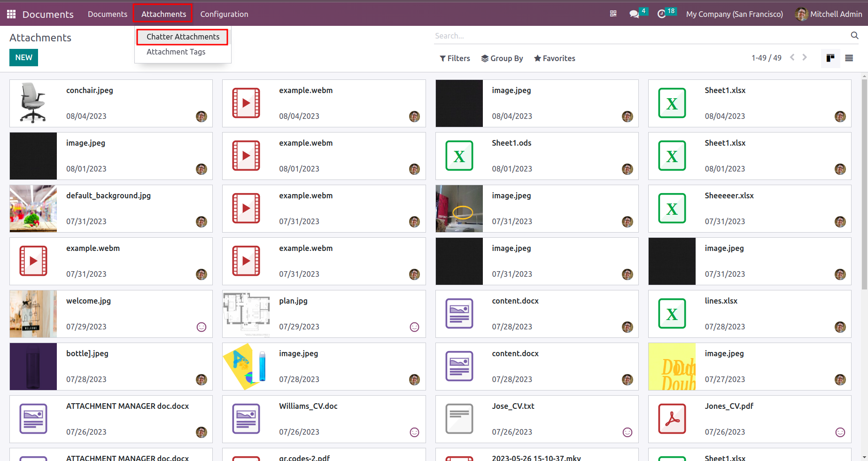
Task: Open the conchair.jpeg chair thumbnail
Action: click(x=33, y=103)
